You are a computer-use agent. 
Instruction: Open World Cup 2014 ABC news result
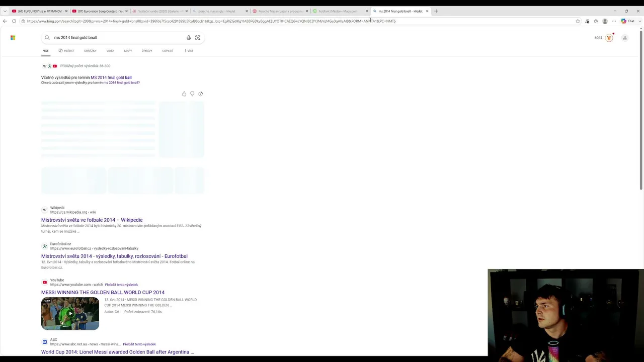(x=117, y=352)
